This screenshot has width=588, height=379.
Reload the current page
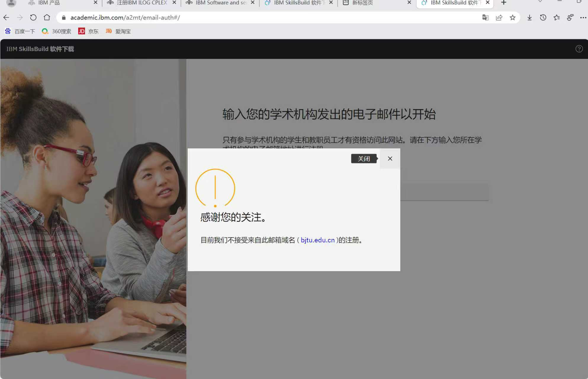point(33,17)
